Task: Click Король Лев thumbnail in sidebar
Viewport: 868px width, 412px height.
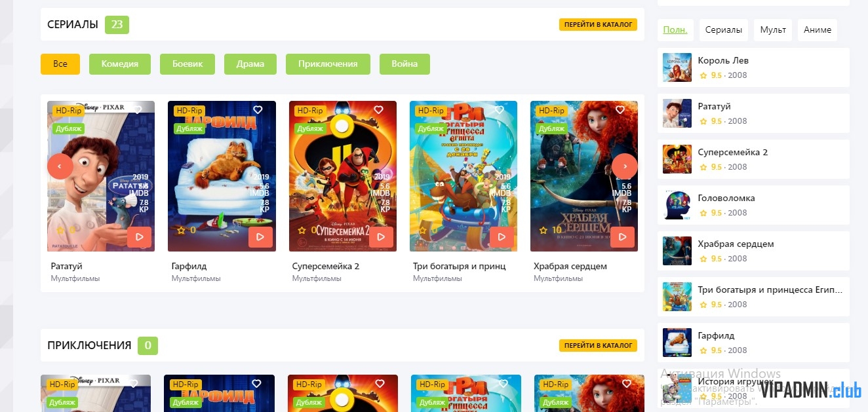Action: [x=677, y=67]
